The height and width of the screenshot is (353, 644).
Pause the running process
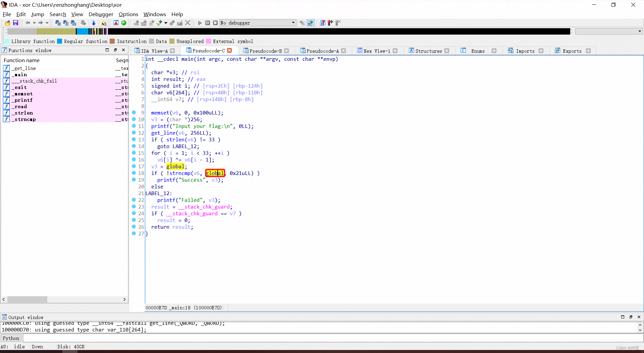207,23
